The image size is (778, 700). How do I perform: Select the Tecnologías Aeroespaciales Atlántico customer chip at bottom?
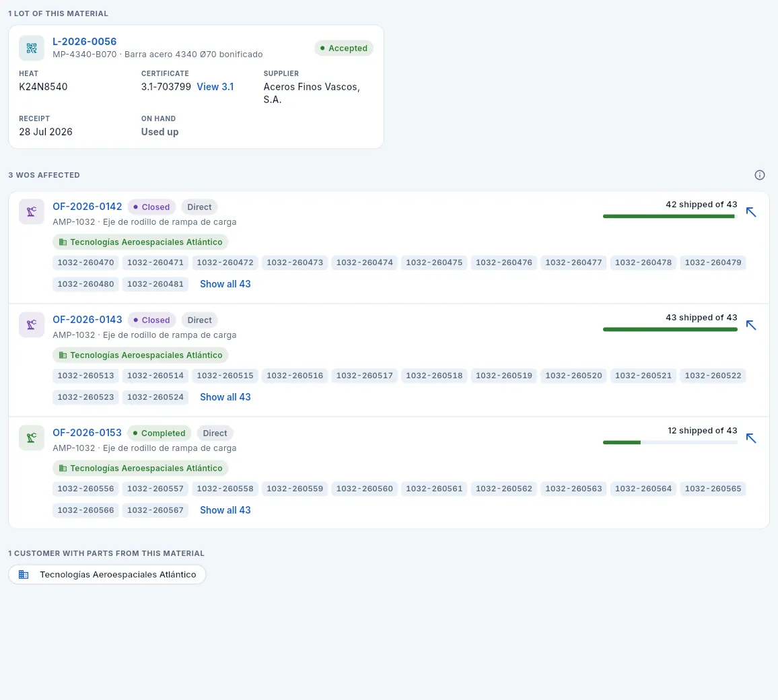click(x=107, y=575)
